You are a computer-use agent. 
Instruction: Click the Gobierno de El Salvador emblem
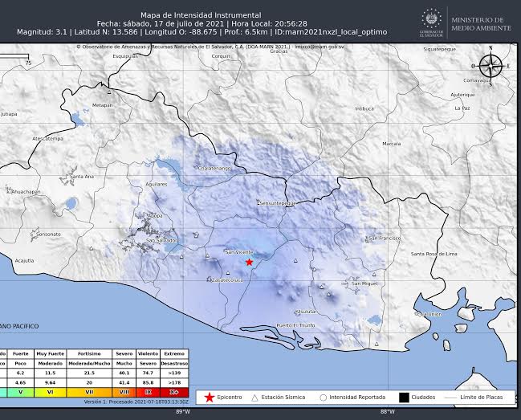pyautogui.click(x=430, y=22)
